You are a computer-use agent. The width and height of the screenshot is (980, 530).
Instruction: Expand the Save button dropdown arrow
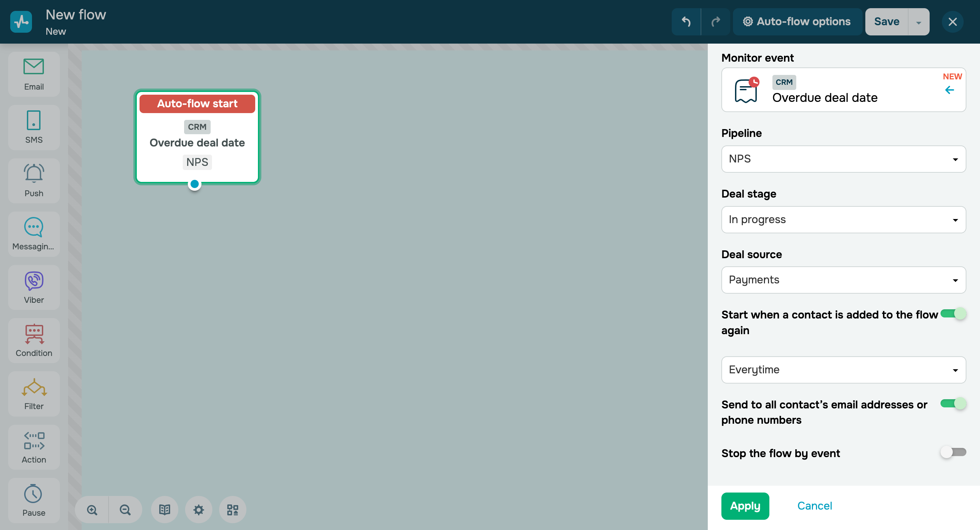pos(919,21)
